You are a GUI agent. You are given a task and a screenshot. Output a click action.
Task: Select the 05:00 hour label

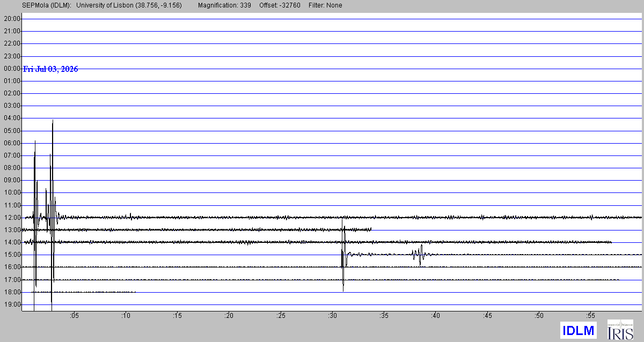click(12, 131)
